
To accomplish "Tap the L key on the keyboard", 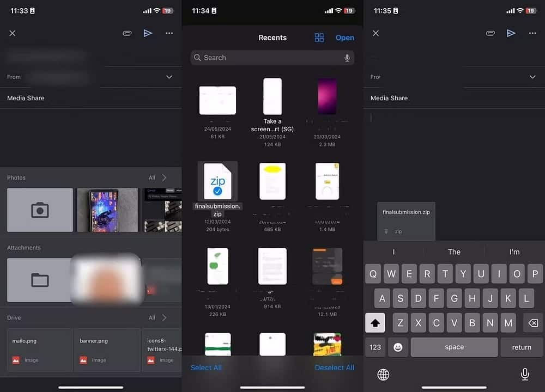I will pyautogui.click(x=526, y=298).
